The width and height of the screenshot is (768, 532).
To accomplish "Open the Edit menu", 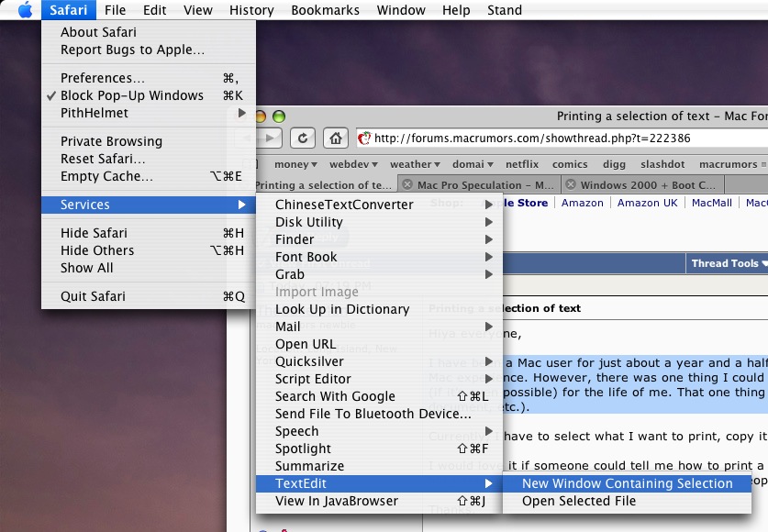I will pyautogui.click(x=155, y=10).
